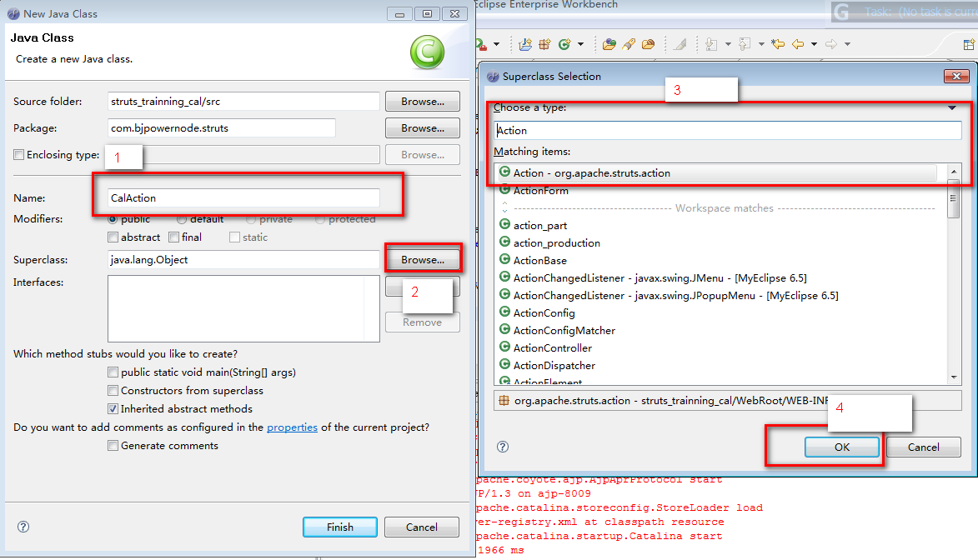Open the New Java Class dropdown arrow

tap(580, 44)
